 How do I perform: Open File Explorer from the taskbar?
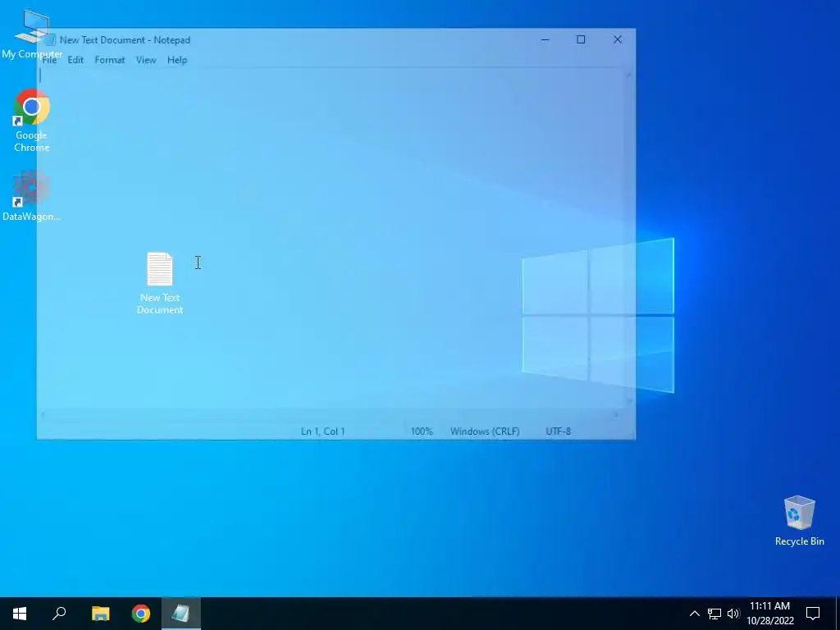(x=100, y=614)
